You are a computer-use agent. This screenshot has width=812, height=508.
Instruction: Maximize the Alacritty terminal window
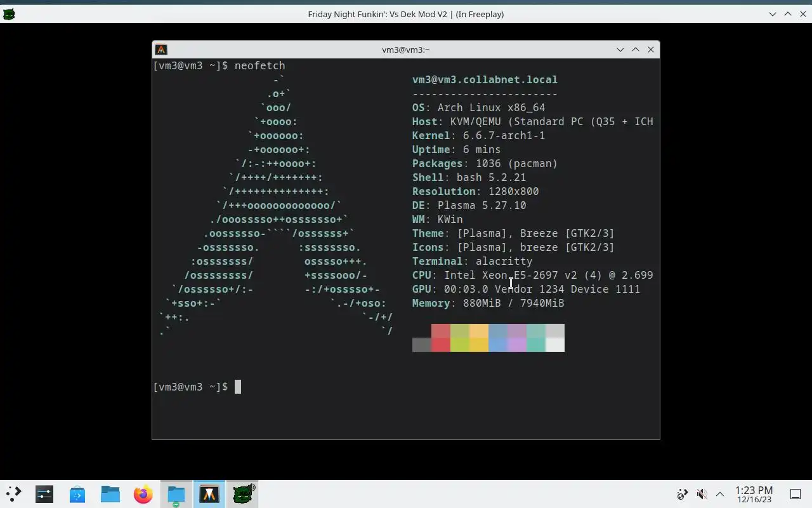[636, 50]
